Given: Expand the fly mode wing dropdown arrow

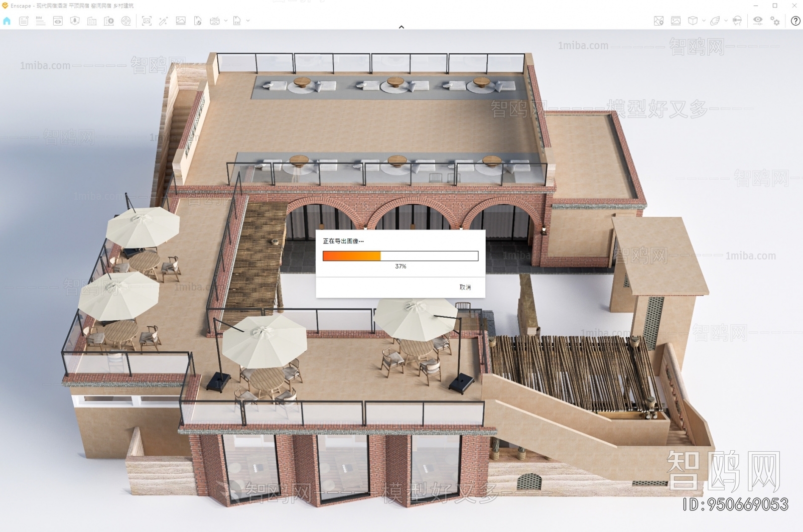Looking at the screenshot, I should coord(726,21).
